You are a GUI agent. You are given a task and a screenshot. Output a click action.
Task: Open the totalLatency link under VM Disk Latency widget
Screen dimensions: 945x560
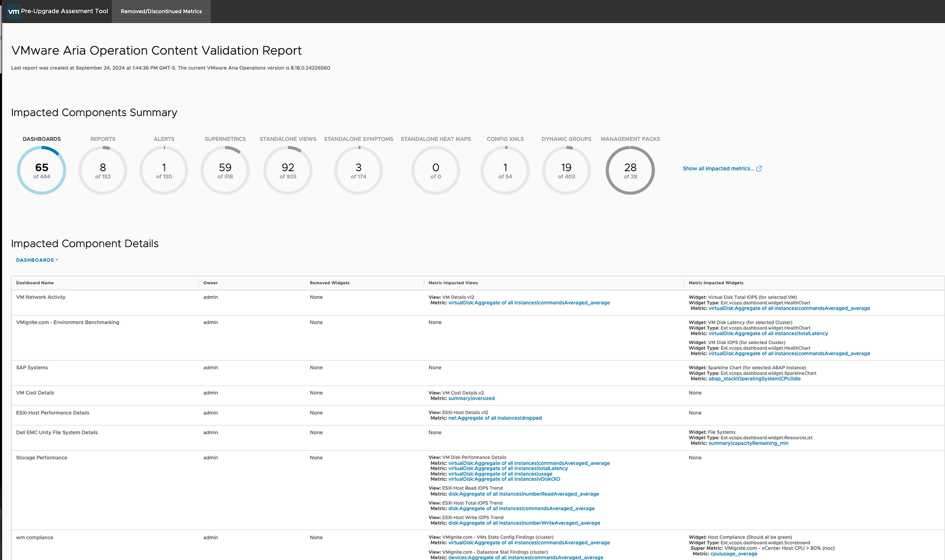(x=768, y=334)
